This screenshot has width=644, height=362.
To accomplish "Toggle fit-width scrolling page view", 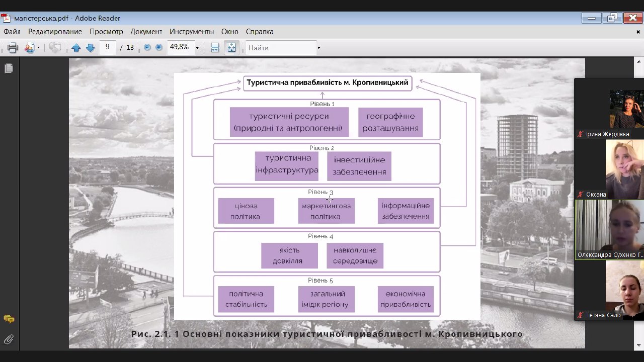I will [215, 48].
